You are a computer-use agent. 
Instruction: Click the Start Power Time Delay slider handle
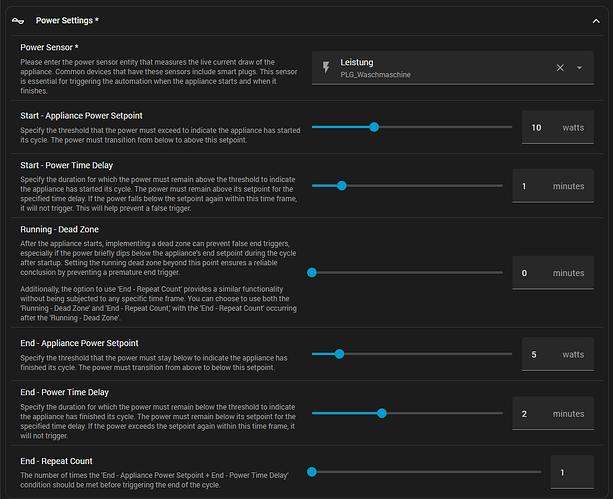pos(341,185)
